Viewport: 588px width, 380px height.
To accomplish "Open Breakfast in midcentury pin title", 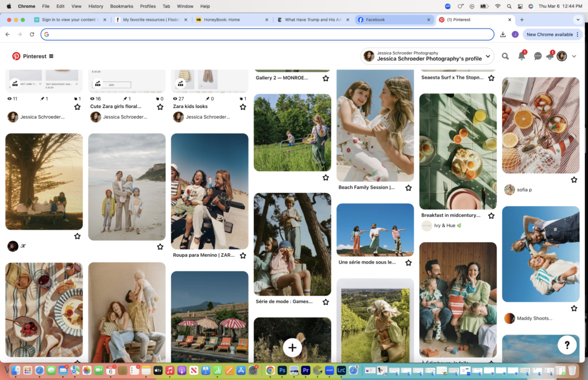I will 450,215.
